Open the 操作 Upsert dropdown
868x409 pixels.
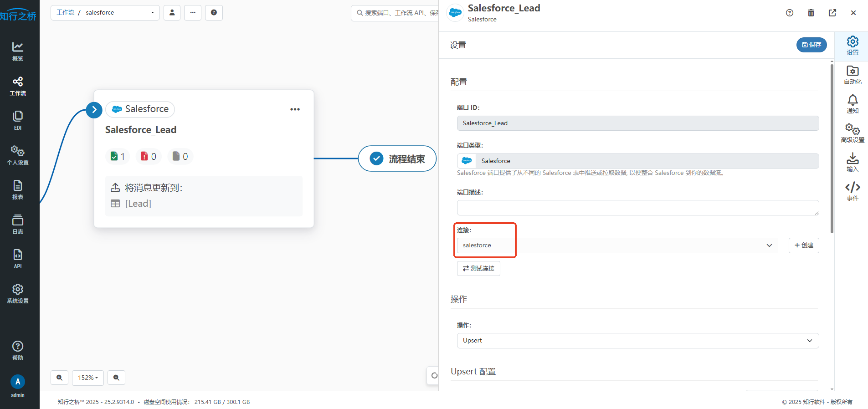(637, 341)
